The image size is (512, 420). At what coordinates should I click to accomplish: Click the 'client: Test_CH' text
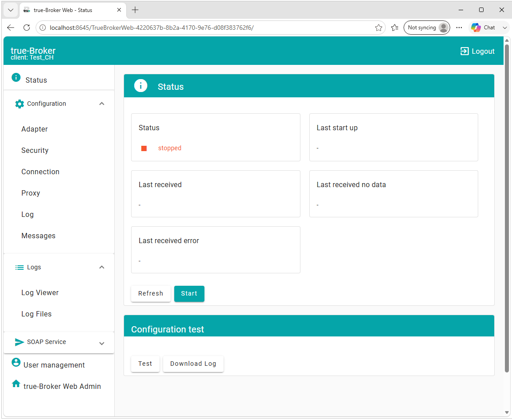(x=32, y=58)
